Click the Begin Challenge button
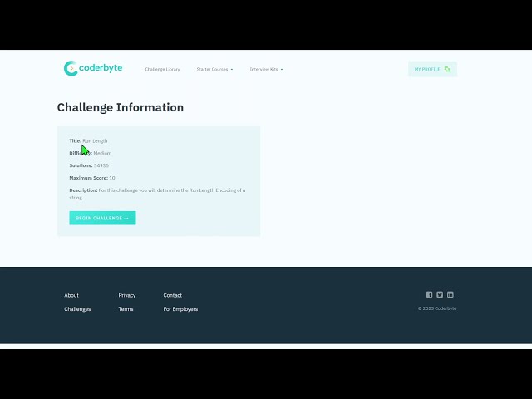This screenshot has height=399, width=532. click(102, 218)
